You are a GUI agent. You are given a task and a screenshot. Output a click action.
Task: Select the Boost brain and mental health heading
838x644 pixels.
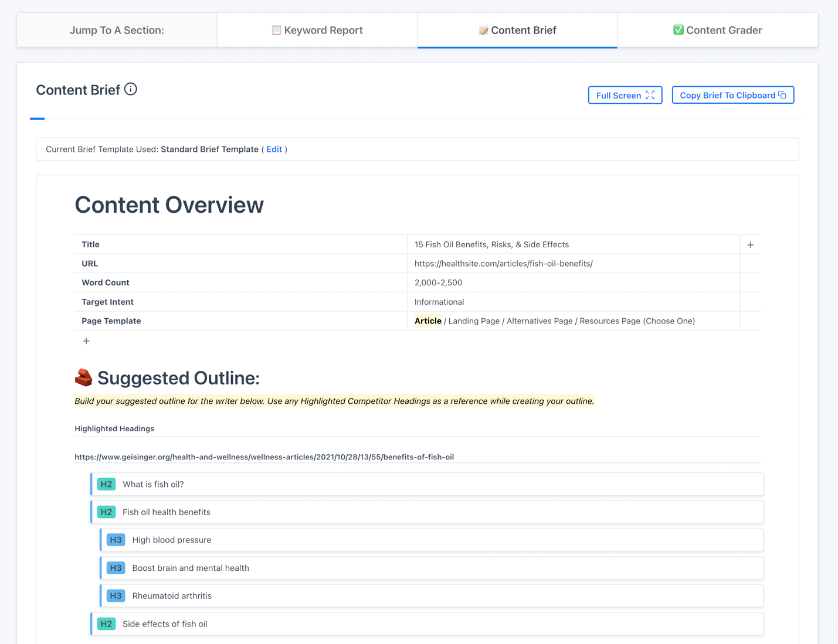(191, 568)
